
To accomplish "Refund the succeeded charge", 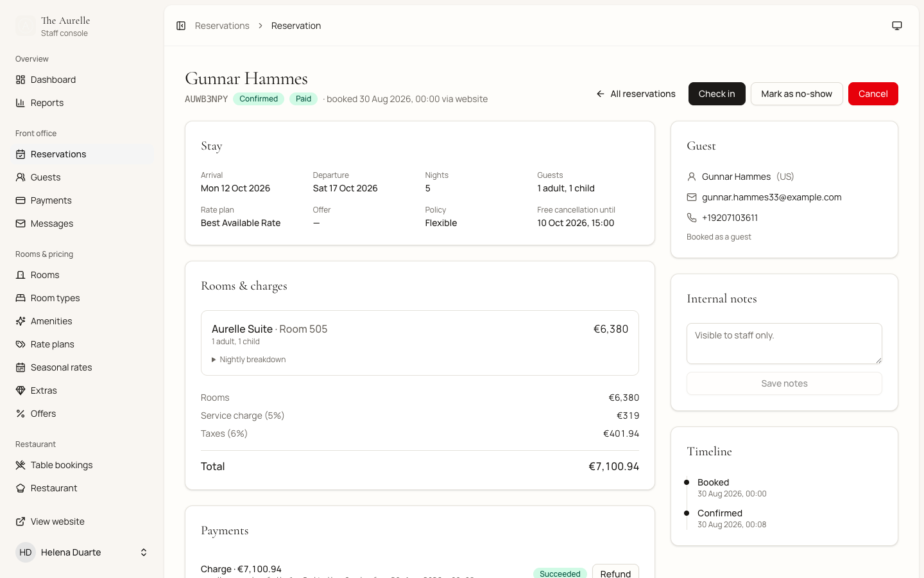I will (615, 572).
